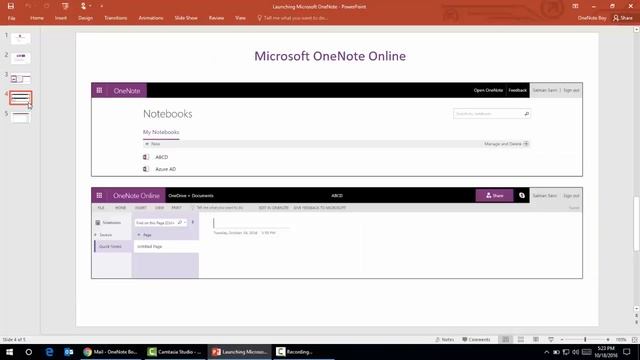Select slide 1 thumbnail
Image resolution: width=640 pixels, height=360 pixels.
pyautogui.click(x=20, y=38)
